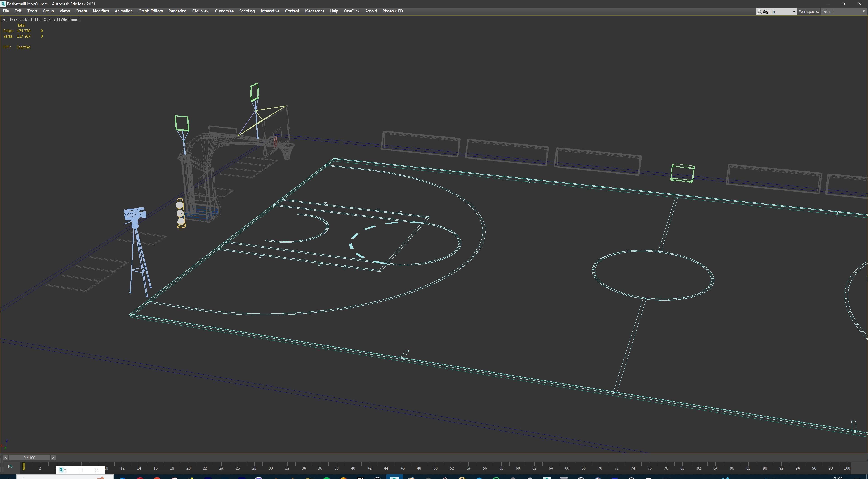This screenshot has height=479, width=868.
Task: Open the Modifiers menu
Action: click(101, 11)
